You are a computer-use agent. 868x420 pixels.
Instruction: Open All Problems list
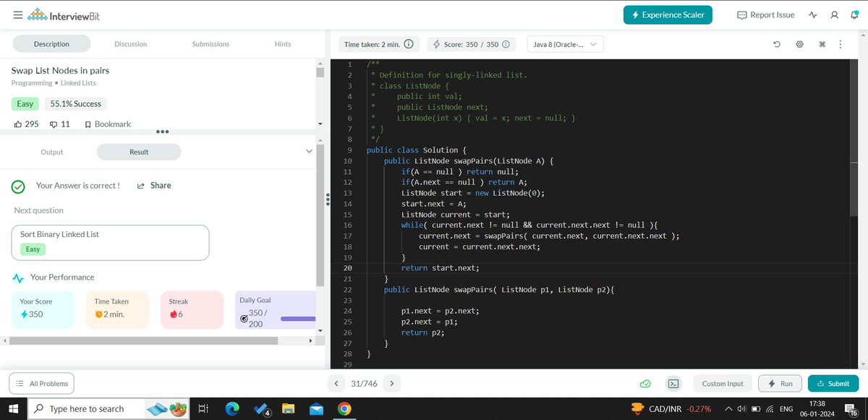pos(41,384)
